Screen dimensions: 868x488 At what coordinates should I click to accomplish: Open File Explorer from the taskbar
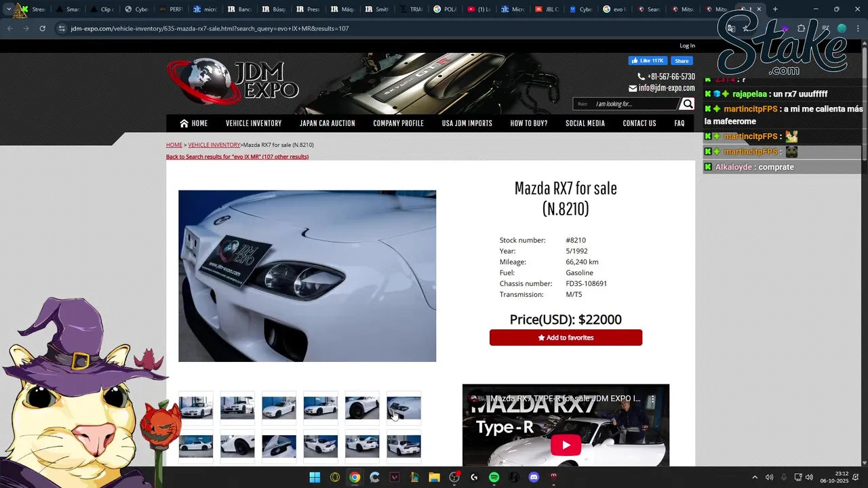coord(434,477)
